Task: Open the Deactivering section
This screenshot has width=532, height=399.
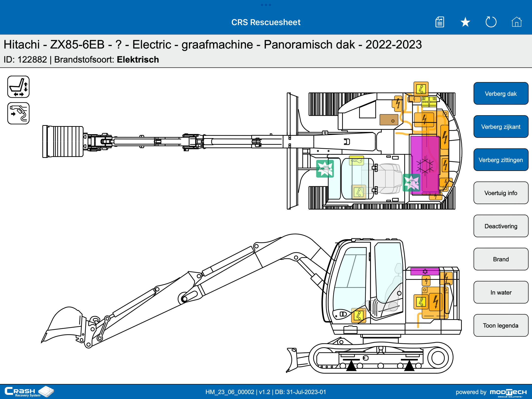Action: tap(501, 226)
